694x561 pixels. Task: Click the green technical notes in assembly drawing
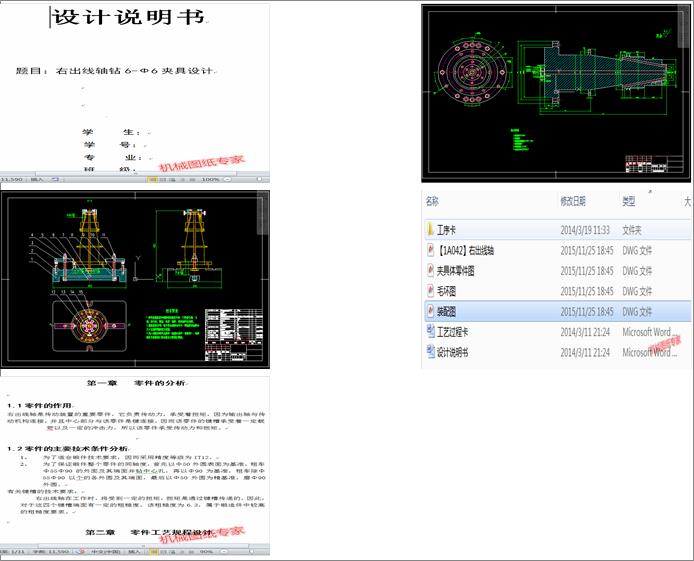pos(173,326)
